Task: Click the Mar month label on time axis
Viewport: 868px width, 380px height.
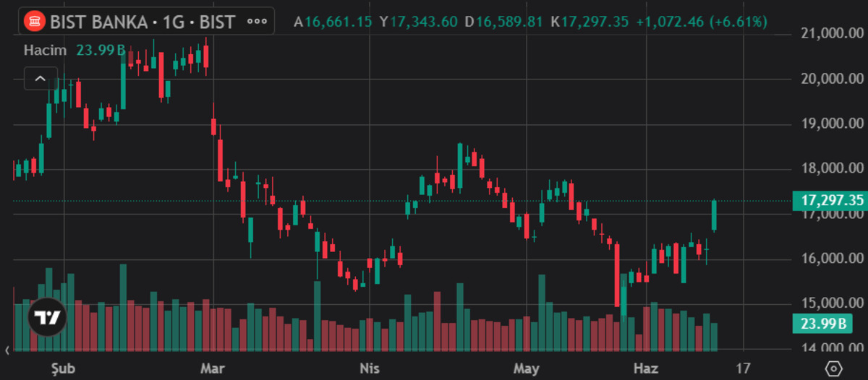Action: (x=211, y=368)
